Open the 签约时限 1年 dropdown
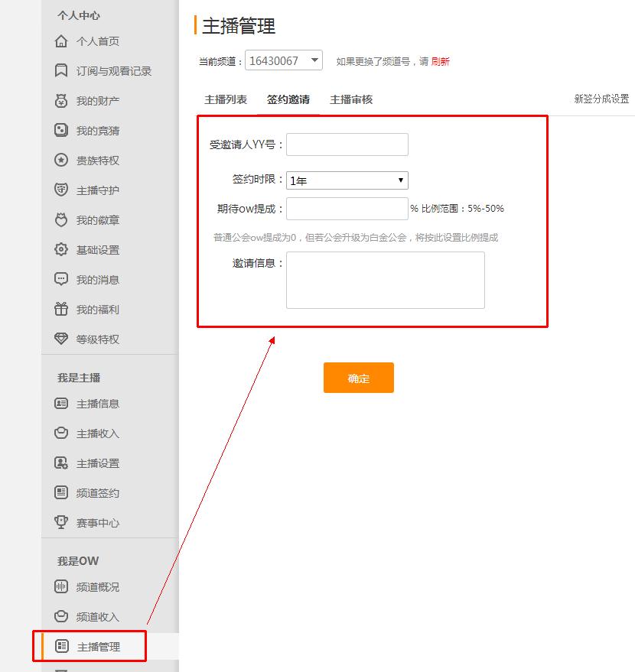This screenshot has height=672, width=635. point(347,181)
